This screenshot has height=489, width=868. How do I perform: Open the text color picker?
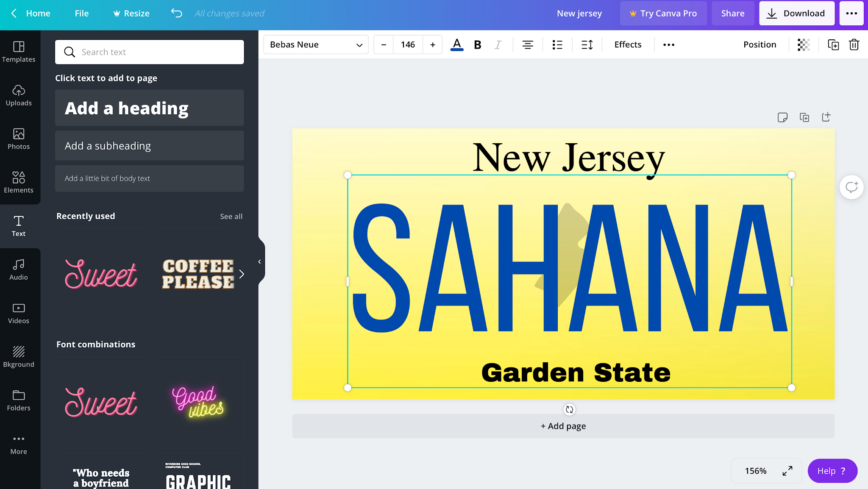click(x=456, y=44)
